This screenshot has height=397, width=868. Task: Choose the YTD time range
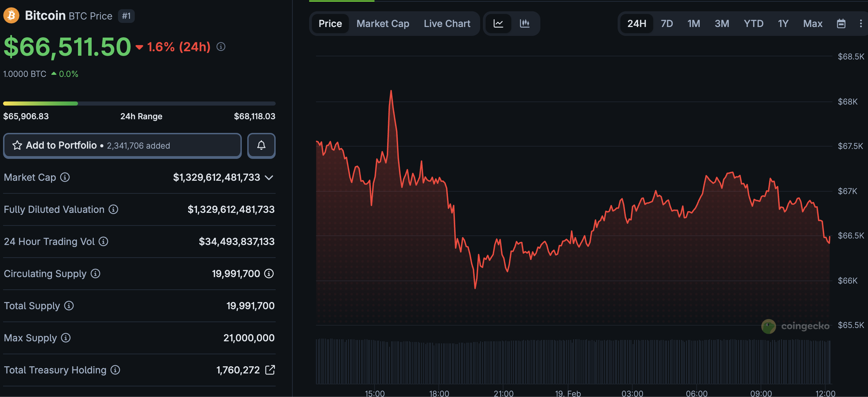(x=754, y=24)
